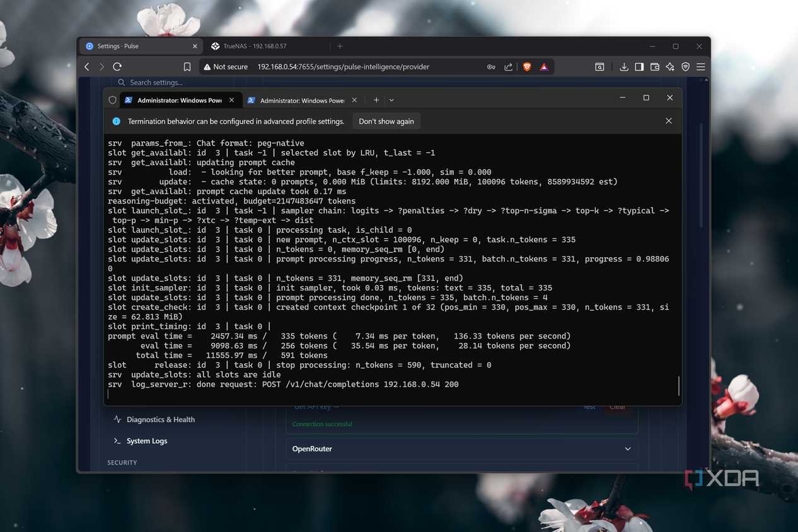Open Brave Shields lion icon
Screen dimensions: 798x532
point(527,67)
